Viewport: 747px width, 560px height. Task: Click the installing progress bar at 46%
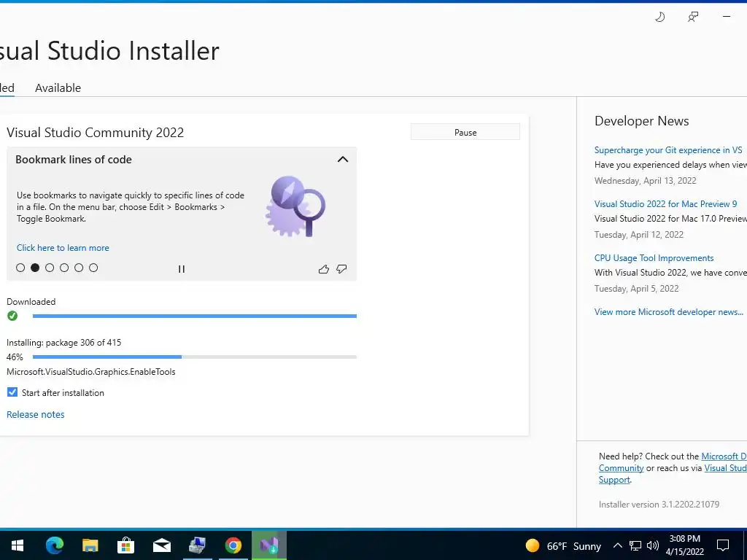point(194,357)
